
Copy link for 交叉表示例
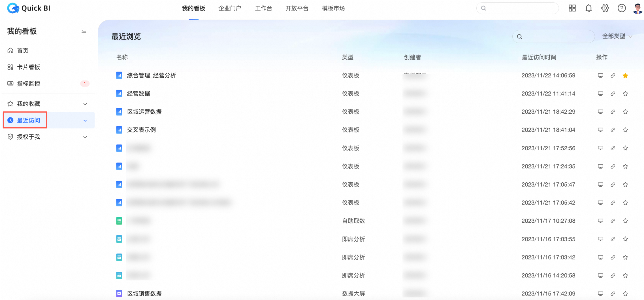(613, 130)
